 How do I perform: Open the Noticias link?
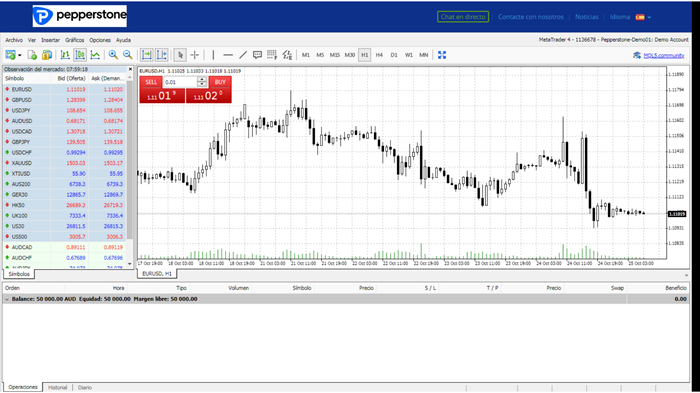click(587, 17)
